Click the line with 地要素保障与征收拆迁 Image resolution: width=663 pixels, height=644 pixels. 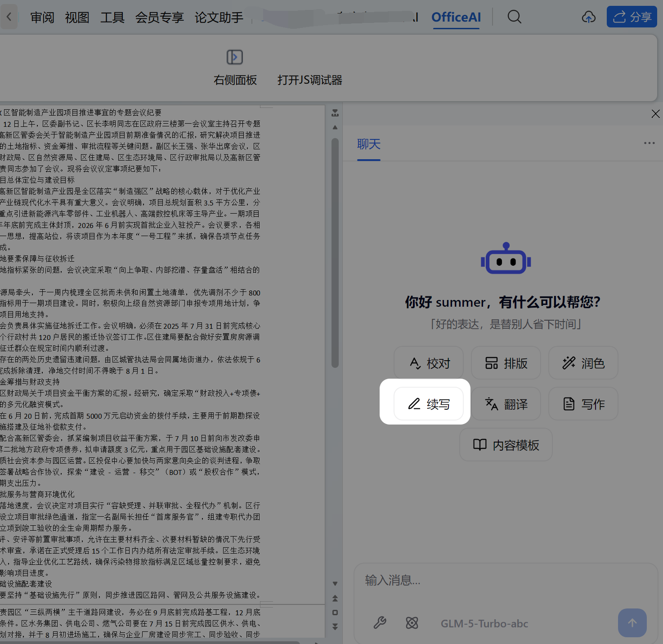click(38, 259)
